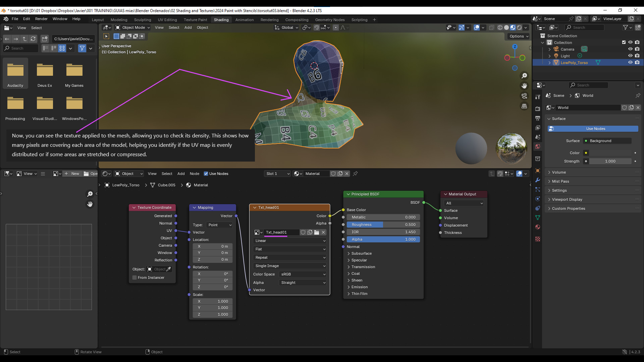Open the Render properties tab
Viewport: 644px width, 362px height.
coord(538,109)
